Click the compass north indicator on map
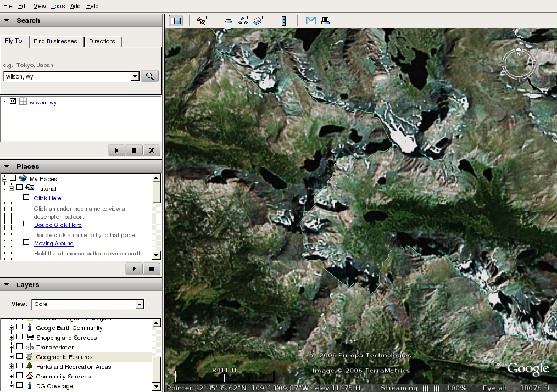557x392 pixels. point(519,52)
